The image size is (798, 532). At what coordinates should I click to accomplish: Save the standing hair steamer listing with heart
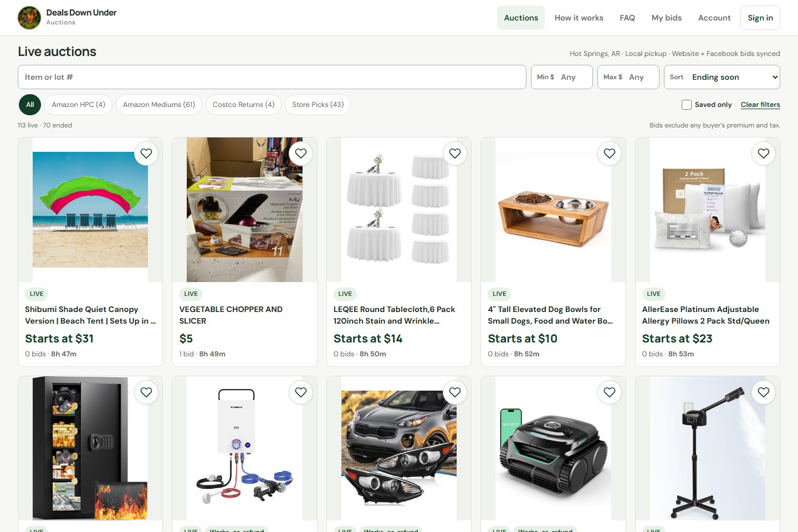(764, 392)
